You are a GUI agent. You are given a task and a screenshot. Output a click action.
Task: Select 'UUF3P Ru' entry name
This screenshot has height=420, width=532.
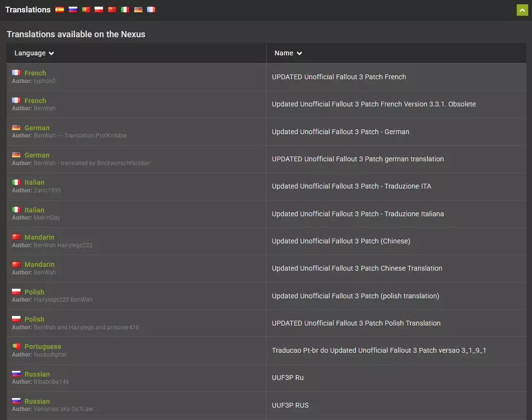point(288,378)
